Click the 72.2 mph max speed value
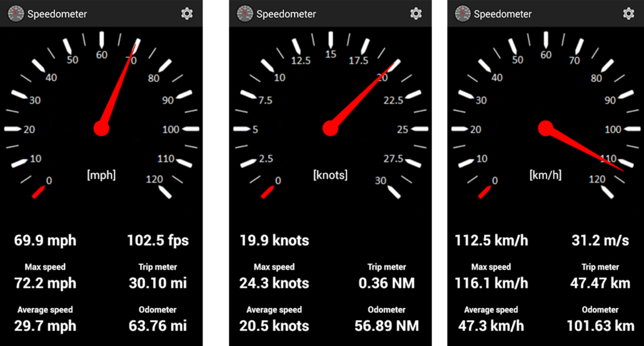 pyautogui.click(x=45, y=283)
